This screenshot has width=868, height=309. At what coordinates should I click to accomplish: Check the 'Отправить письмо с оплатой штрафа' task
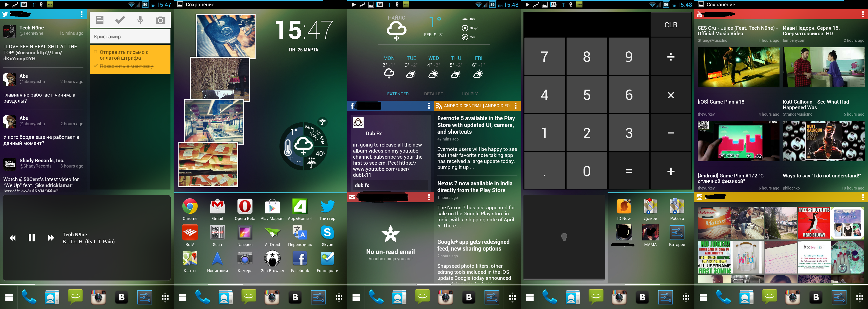click(x=96, y=52)
